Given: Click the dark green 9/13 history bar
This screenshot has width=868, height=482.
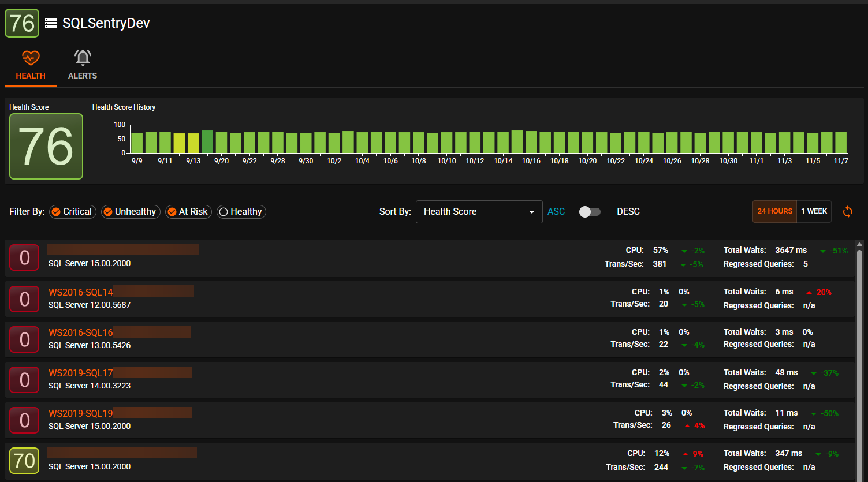Looking at the screenshot, I should [207, 142].
